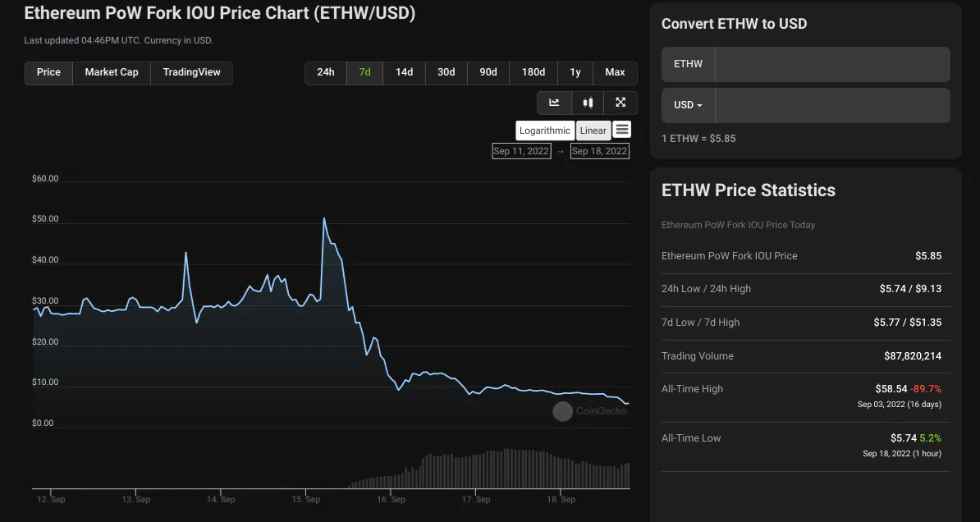Set chart range to Max
Image resolution: width=980 pixels, height=522 pixels.
pyautogui.click(x=615, y=72)
